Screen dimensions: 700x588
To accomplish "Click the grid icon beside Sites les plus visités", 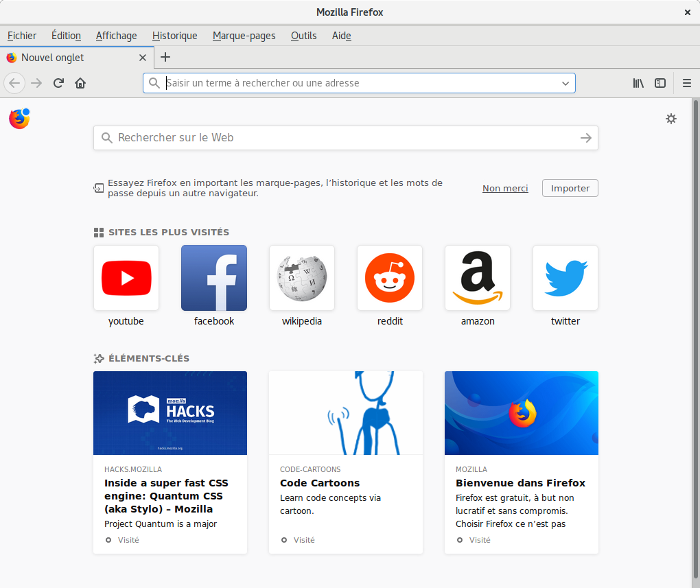I will (99, 232).
